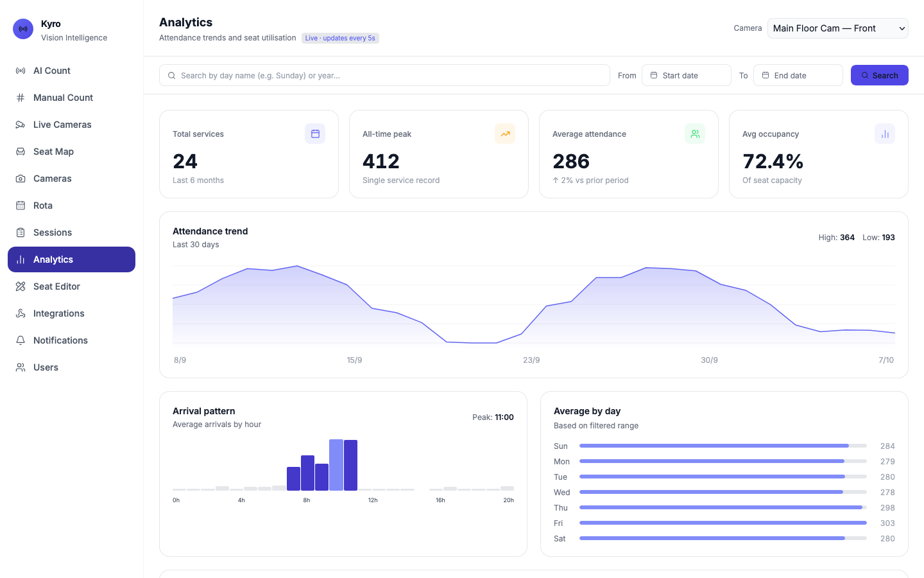This screenshot has height=578, width=924.
Task: Click the Notifications bell icon
Action: point(21,340)
